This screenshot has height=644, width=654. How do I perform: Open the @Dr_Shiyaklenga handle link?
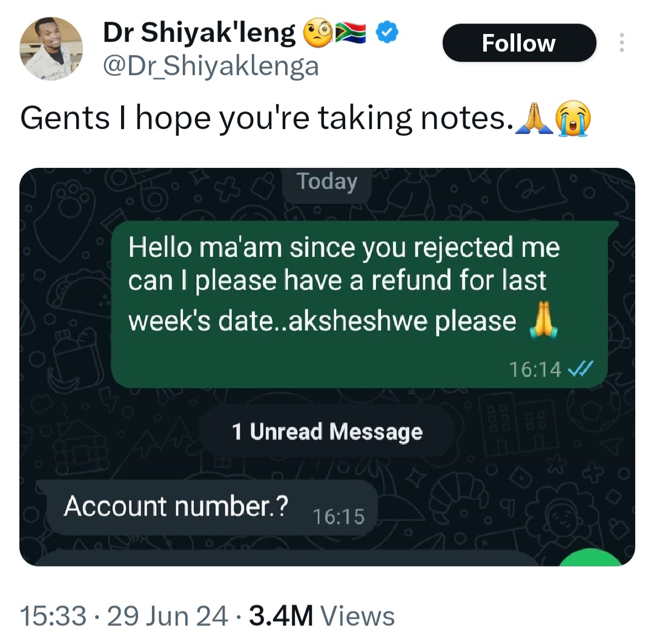tap(211, 65)
